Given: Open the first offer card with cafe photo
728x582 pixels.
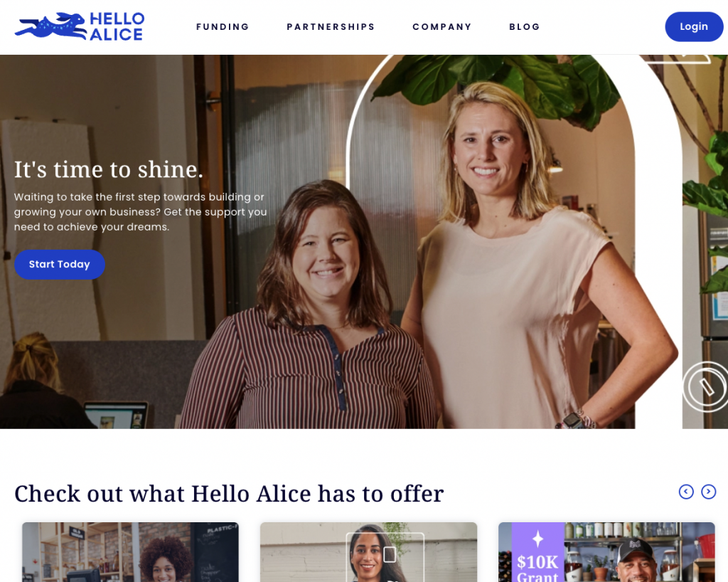Looking at the screenshot, I should (x=131, y=552).
